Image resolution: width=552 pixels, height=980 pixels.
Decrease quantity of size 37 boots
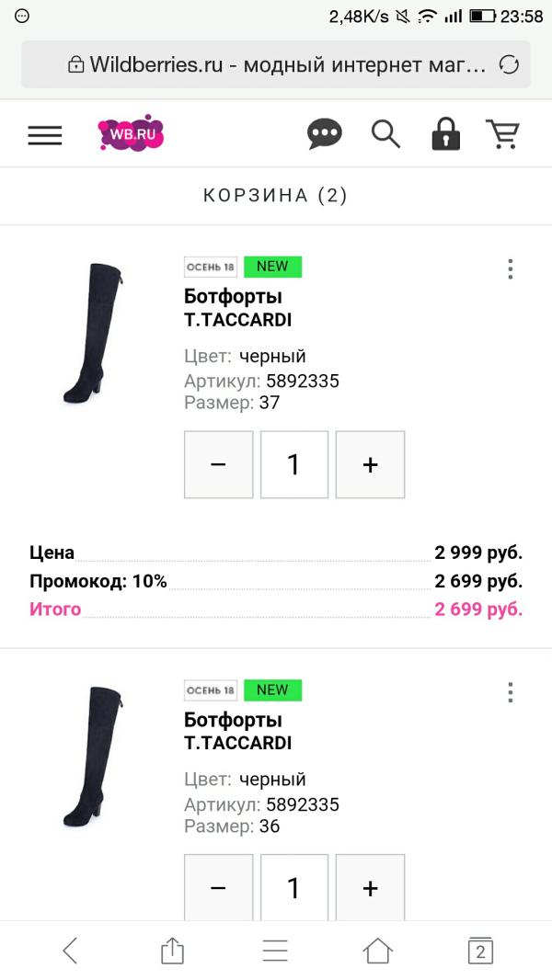pos(218,464)
